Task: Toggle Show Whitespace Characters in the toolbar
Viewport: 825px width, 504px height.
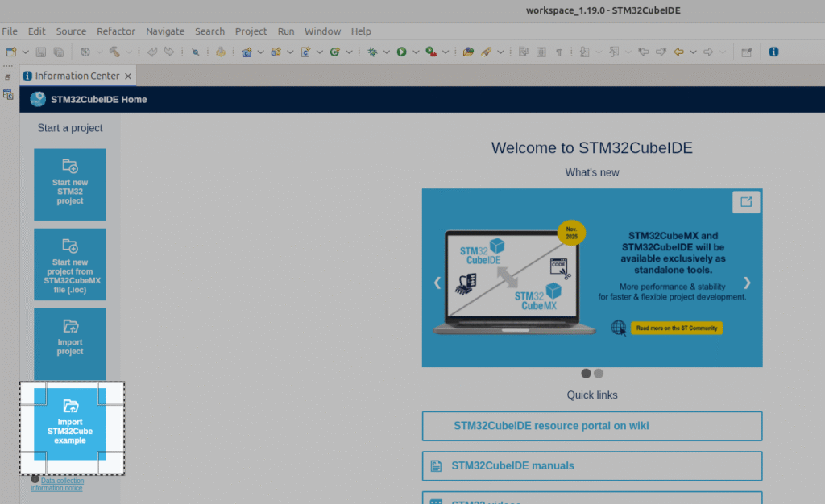Action: click(x=559, y=51)
